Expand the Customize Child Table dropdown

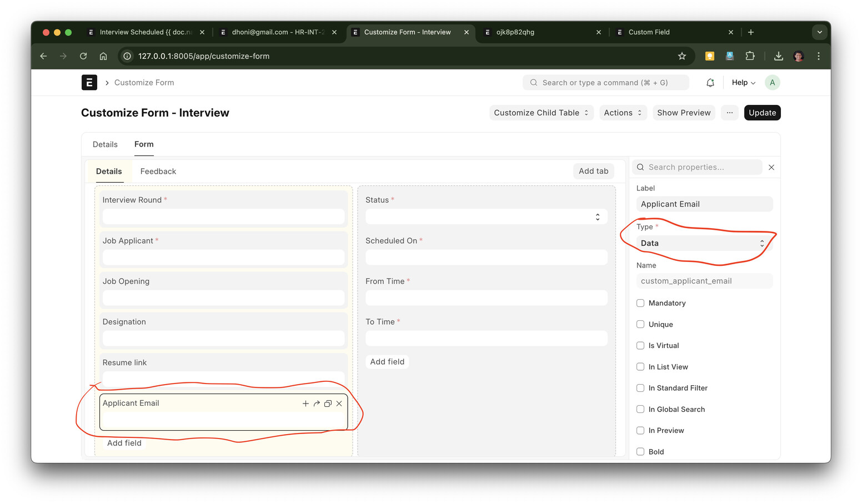(541, 113)
